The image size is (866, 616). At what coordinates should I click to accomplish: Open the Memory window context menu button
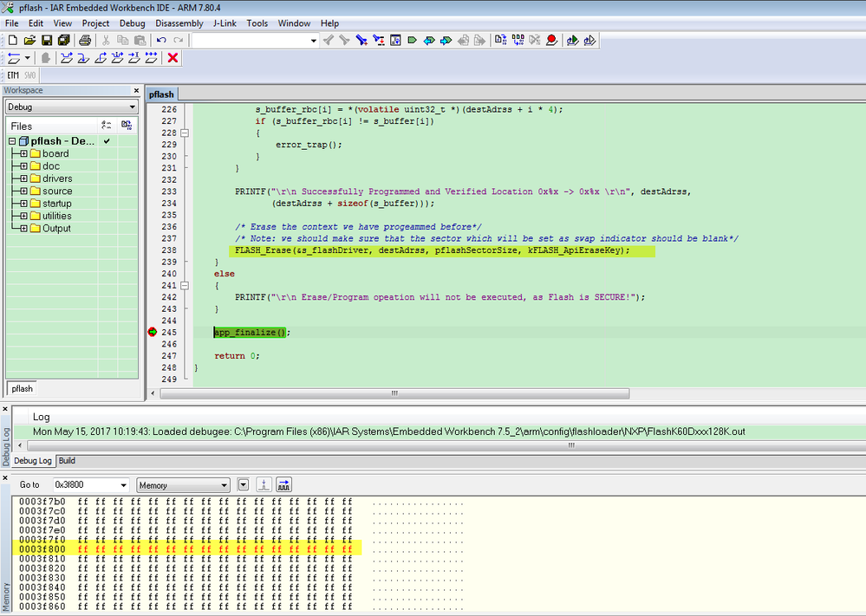tap(243, 484)
